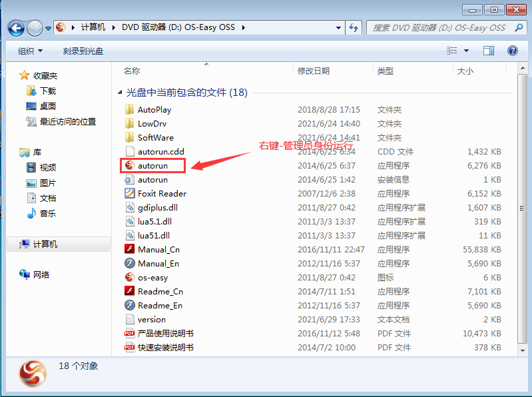Screen dimensions: 532x397
Task: Open the change view dropdown arrow
Action: [466, 51]
